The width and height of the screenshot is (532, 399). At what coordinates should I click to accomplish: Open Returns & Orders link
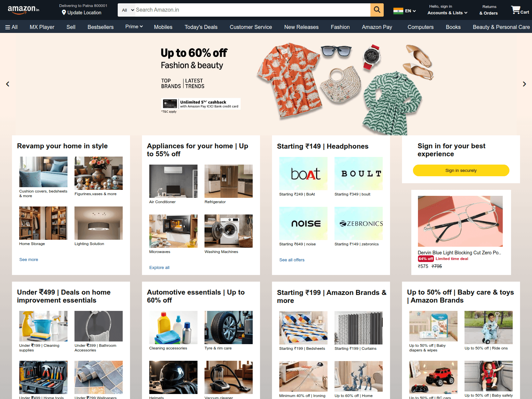click(x=488, y=10)
